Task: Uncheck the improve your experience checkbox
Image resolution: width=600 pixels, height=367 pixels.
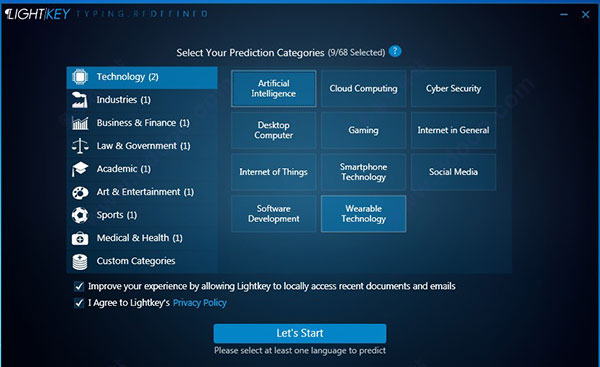Action: point(79,286)
